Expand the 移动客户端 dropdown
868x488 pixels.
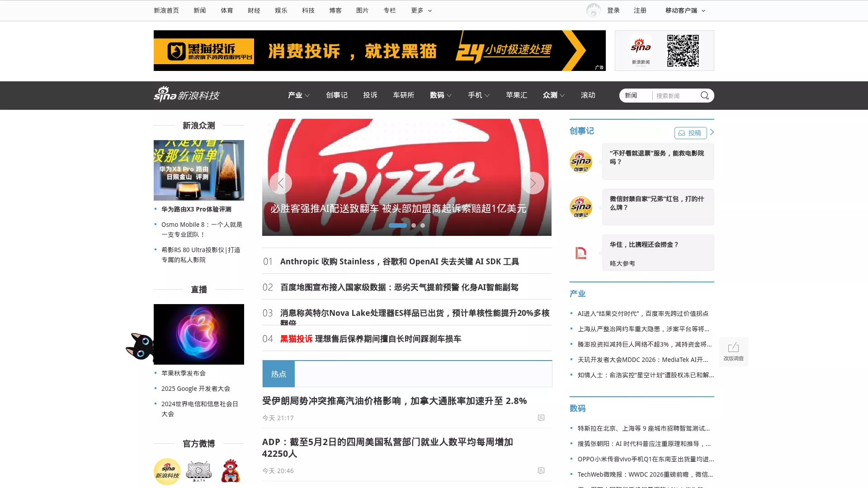[x=685, y=10]
